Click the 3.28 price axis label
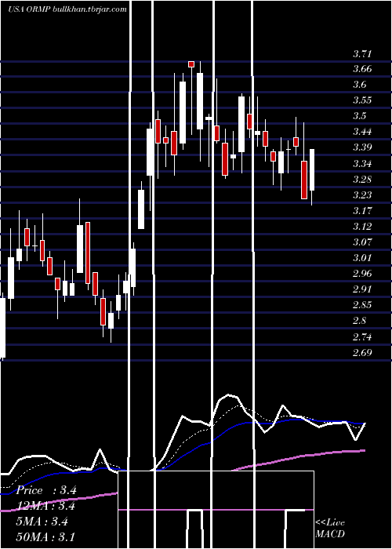 pyautogui.click(x=362, y=180)
